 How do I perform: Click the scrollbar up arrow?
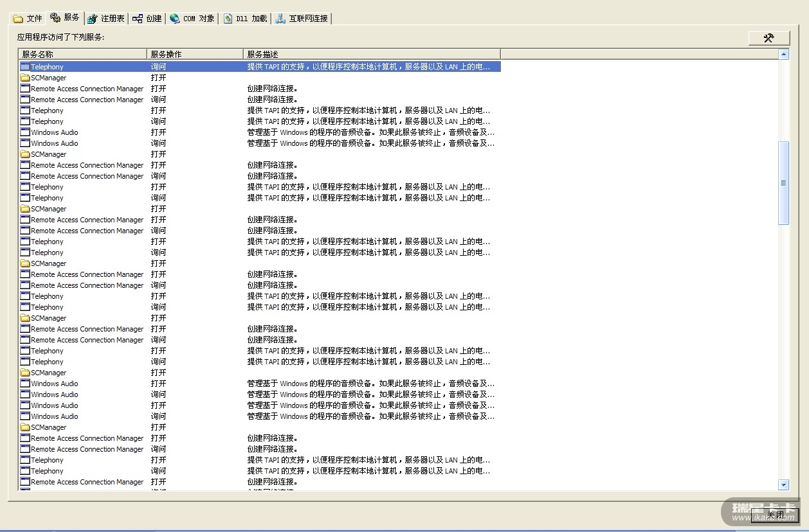(783, 55)
